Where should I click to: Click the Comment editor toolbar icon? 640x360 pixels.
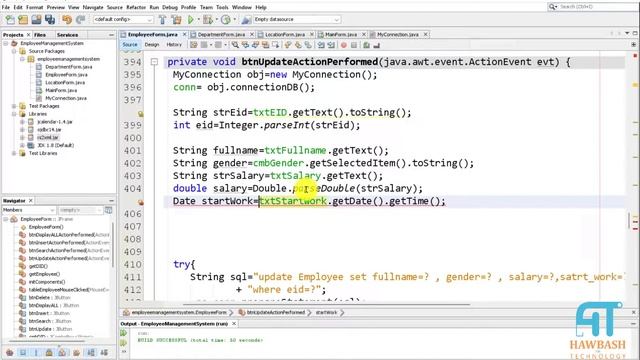pos(367,45)
